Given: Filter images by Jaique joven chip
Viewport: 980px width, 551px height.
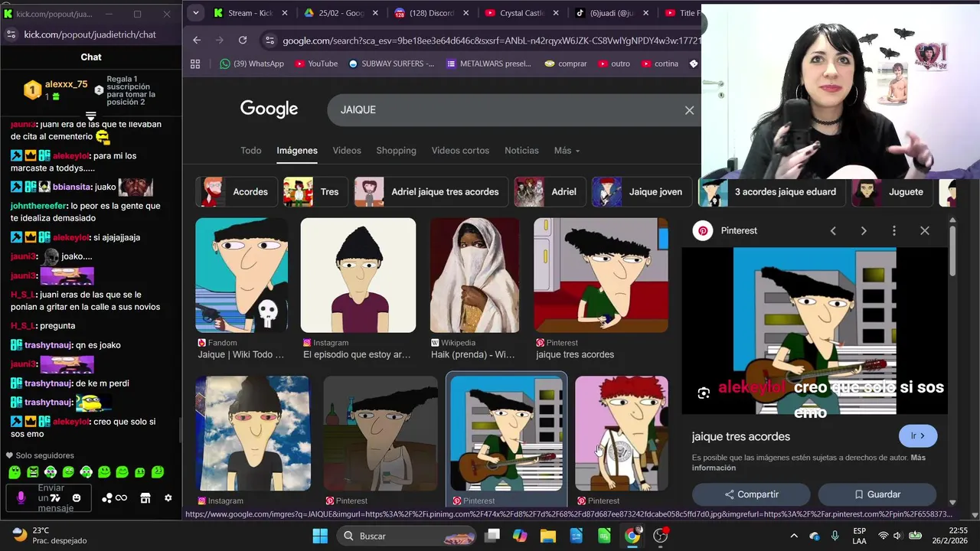Looking at the screenshot, I should [x=642, y=192].
